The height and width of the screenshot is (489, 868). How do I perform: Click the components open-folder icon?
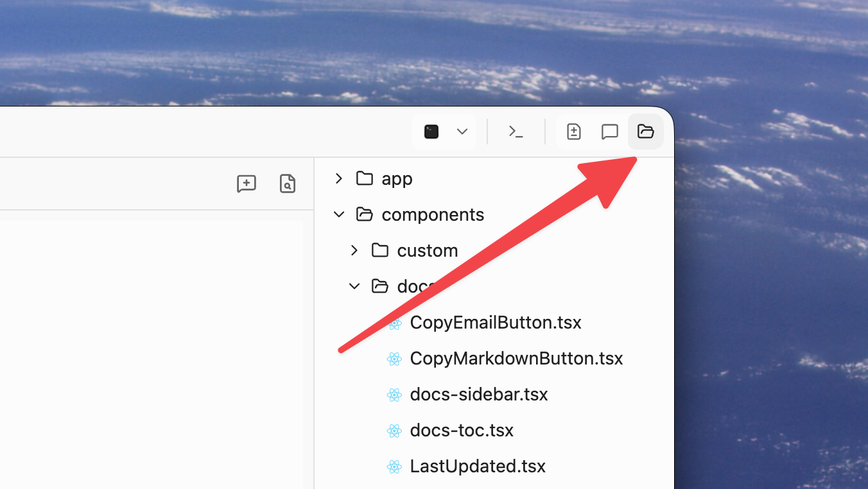click(x=365, y=214)
